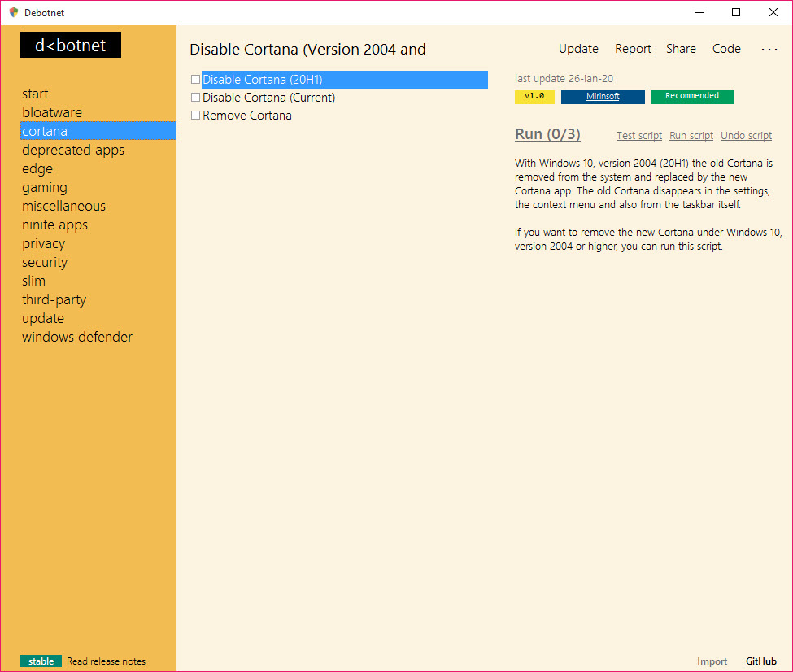The height and width of the screenshot is (672, 793).
Task: Open the Code view
Action: tap(726, 49)
